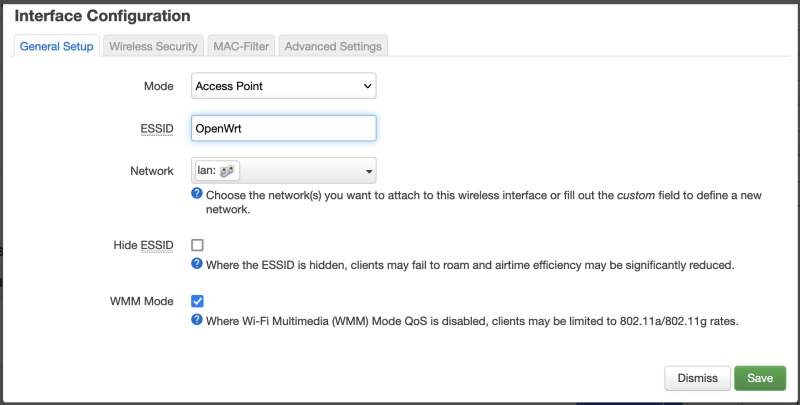Save the interface configuration
Viewport: 800px width, 405px height.
[760, 378]
